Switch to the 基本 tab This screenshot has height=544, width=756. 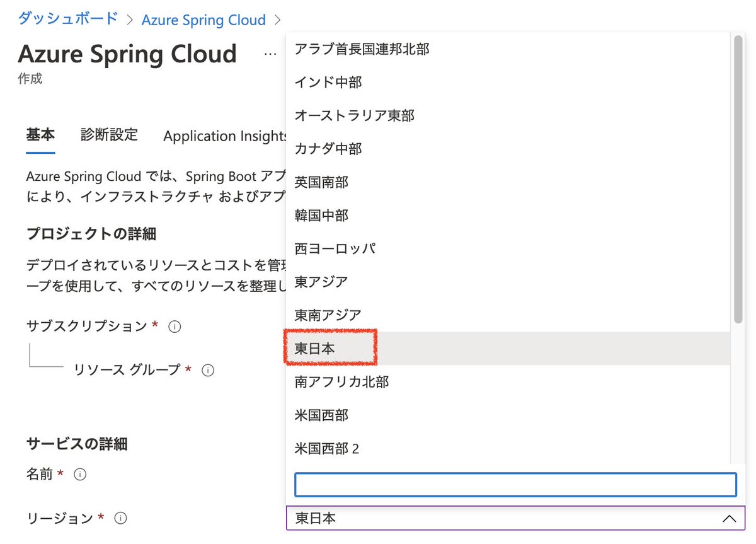[x=40, y=135]
